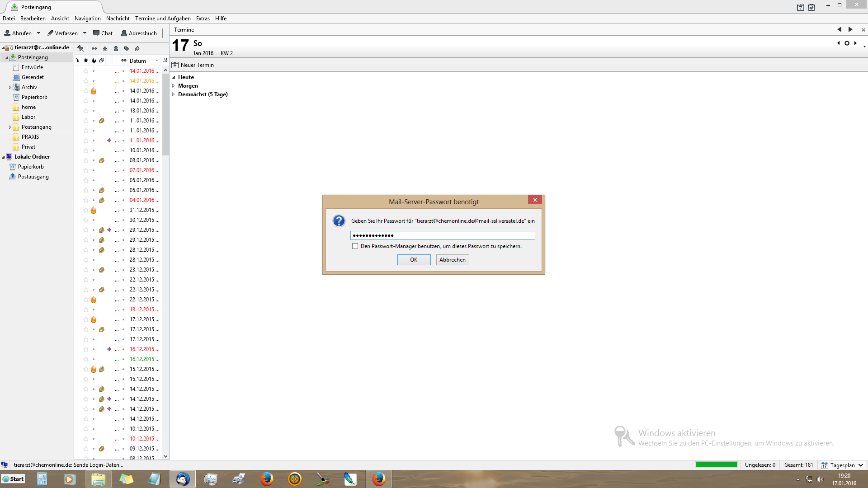
Task: Toggle the contact (person) quick filter icon
Action: (116, 48)
